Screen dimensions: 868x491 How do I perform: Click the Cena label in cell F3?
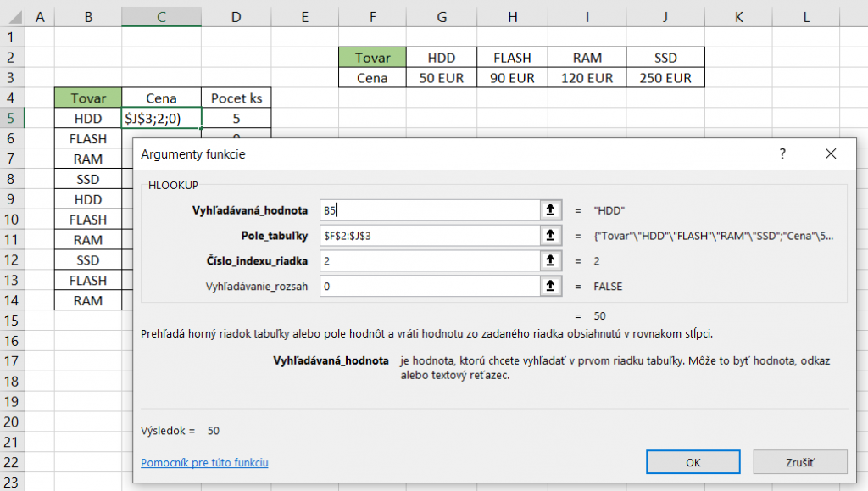point(373,78)
